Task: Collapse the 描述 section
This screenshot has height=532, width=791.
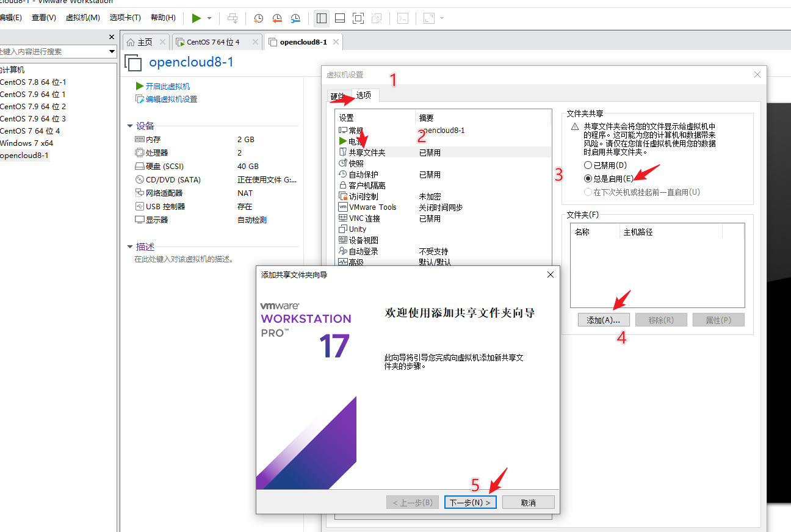Action: point(130,247)
